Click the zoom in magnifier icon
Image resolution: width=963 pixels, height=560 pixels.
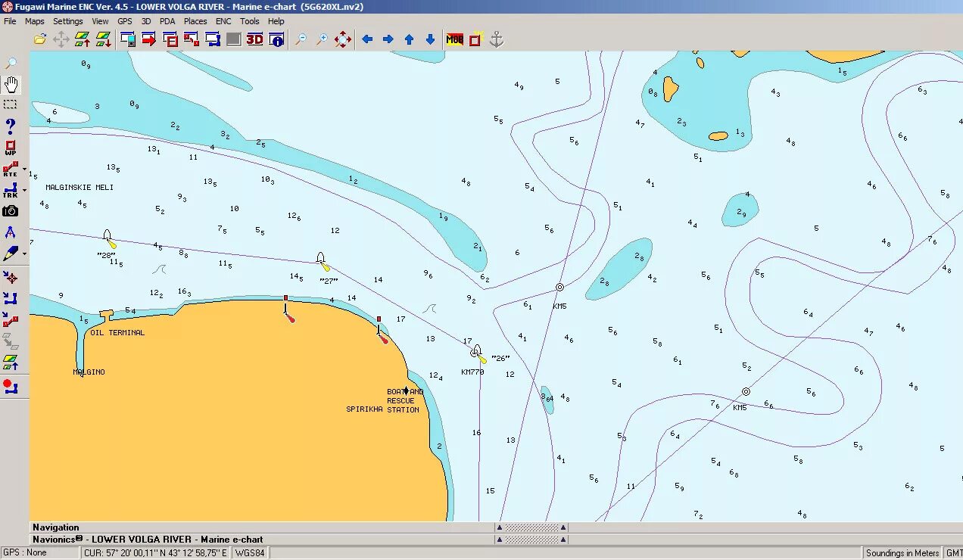pyautogui.click(x=322, y=39)
